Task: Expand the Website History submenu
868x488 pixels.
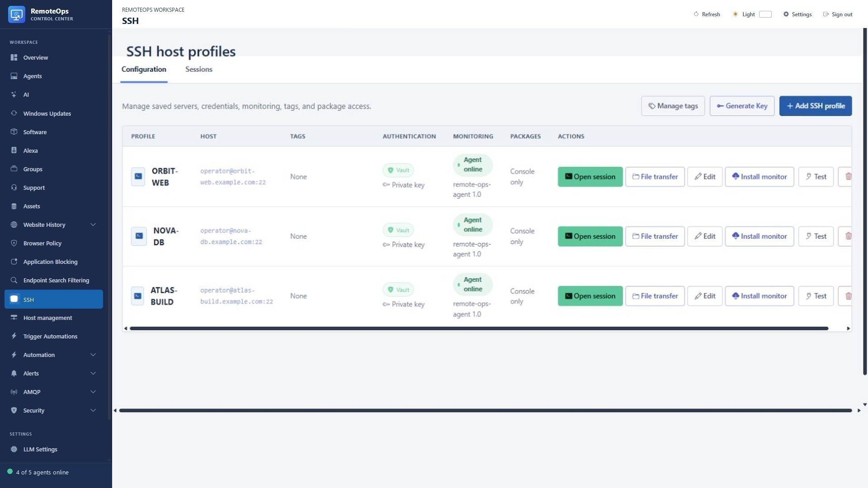Action: (x=93, y=225)
